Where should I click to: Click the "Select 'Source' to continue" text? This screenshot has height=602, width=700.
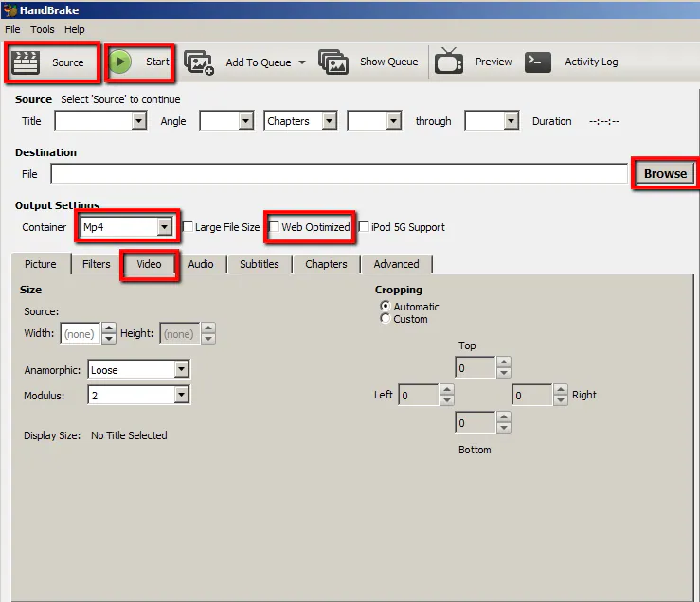point(120,99)
